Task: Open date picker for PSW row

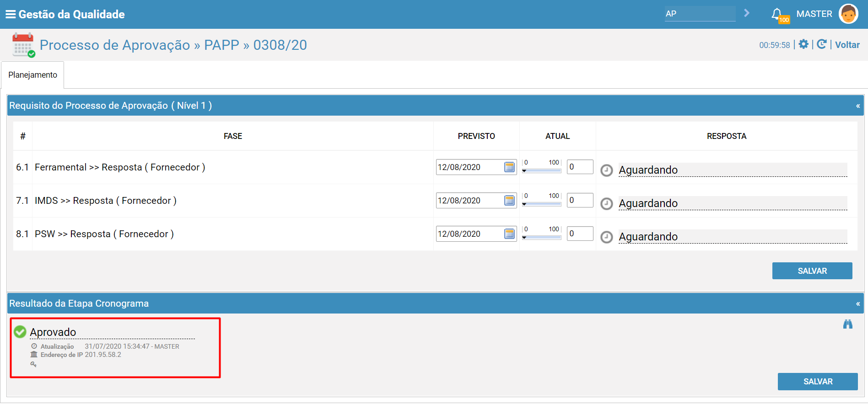Action: click(509, 234)
